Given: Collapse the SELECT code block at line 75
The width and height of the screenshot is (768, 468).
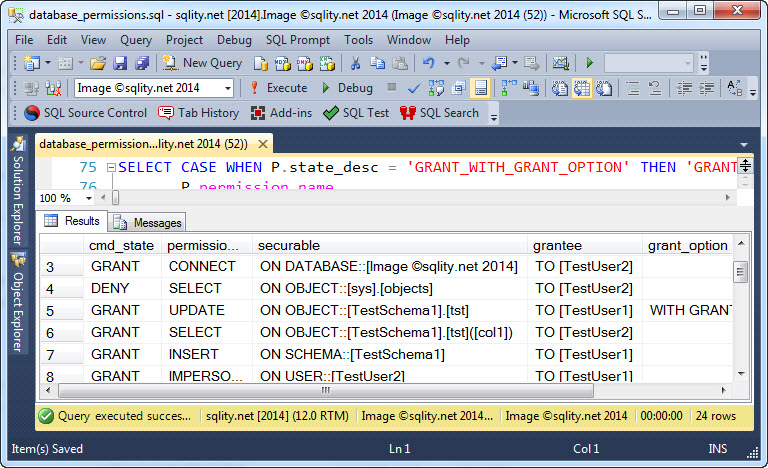Looking at the screenshot, I should pos(111,168).
